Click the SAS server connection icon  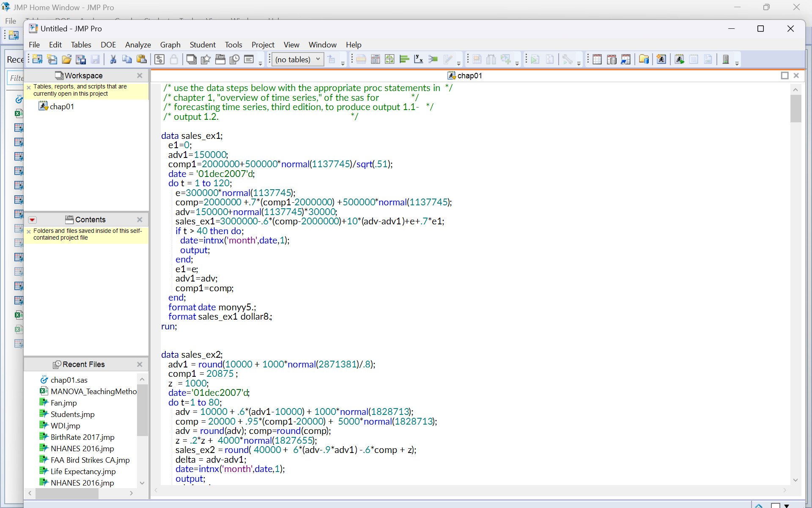coord(725,59)
